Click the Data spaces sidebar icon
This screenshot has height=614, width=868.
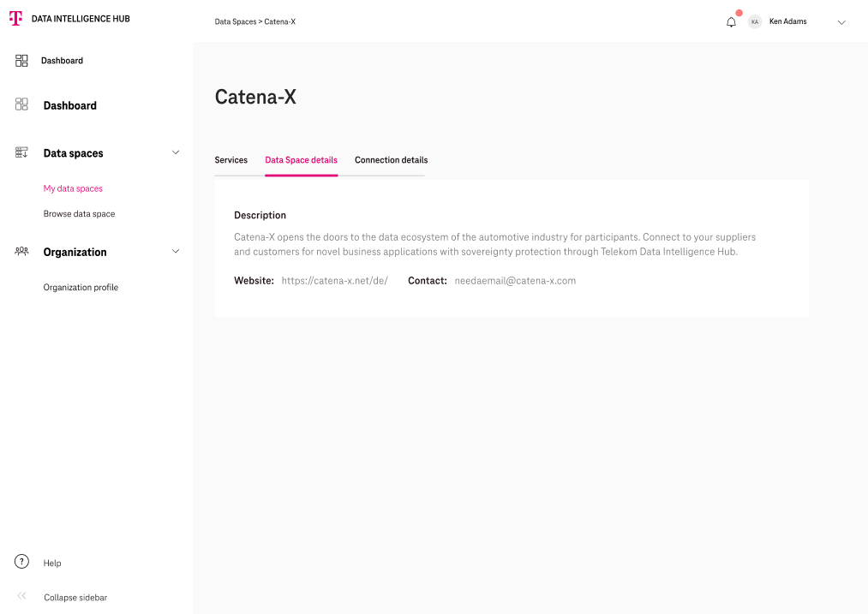click(x=22, y=152)
